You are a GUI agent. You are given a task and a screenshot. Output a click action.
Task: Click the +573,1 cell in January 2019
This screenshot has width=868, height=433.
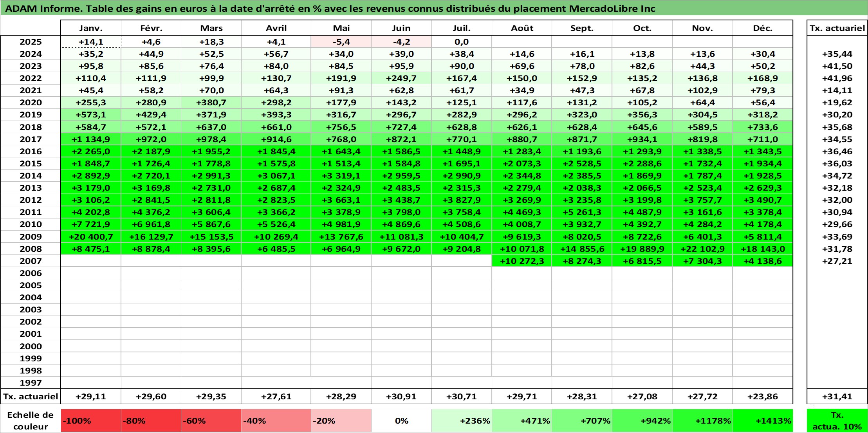point(91,115)
